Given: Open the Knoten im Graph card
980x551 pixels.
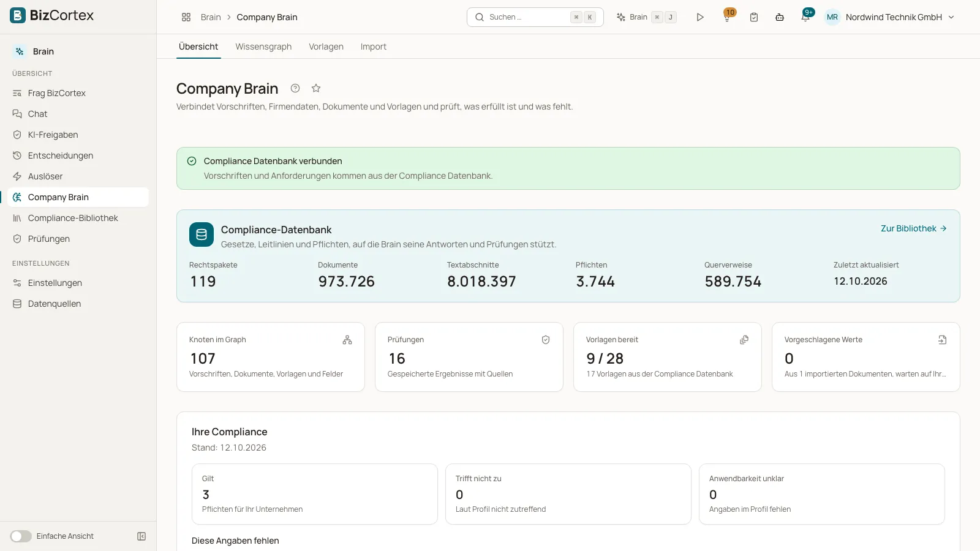Looking at the screenshot, I should click(271, 357).
